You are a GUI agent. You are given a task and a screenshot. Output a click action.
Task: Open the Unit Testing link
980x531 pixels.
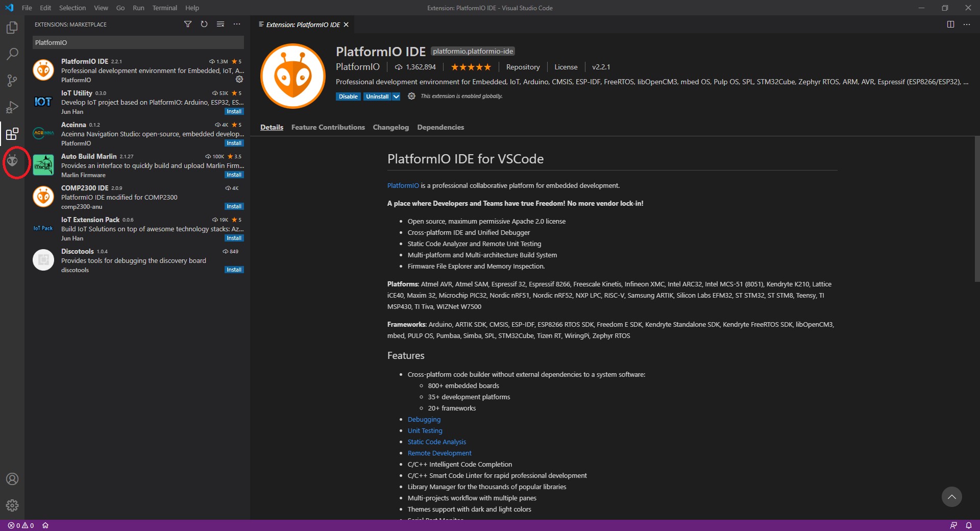click(x=425, y=430)
